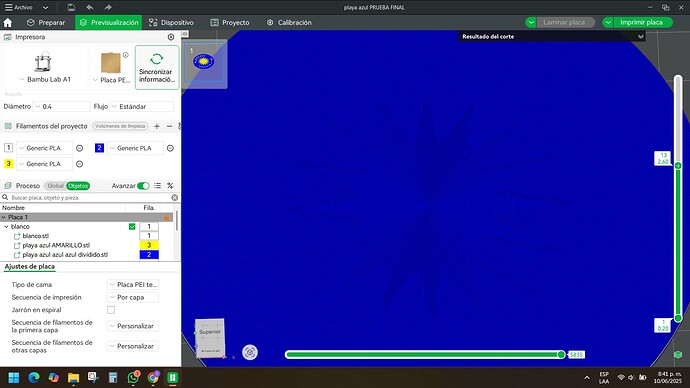Viewport: 690px width, 388px height.
Task: Open the Calibración tab
Action: [289, 22]
